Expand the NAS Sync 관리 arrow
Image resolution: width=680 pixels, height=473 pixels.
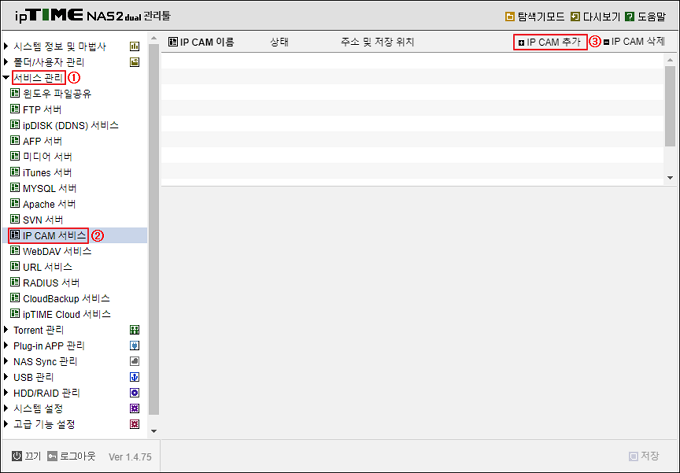(6, 361)
